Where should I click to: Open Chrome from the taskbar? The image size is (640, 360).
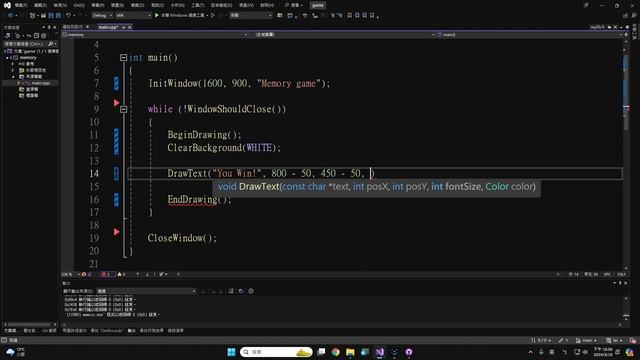click(336, 352)
